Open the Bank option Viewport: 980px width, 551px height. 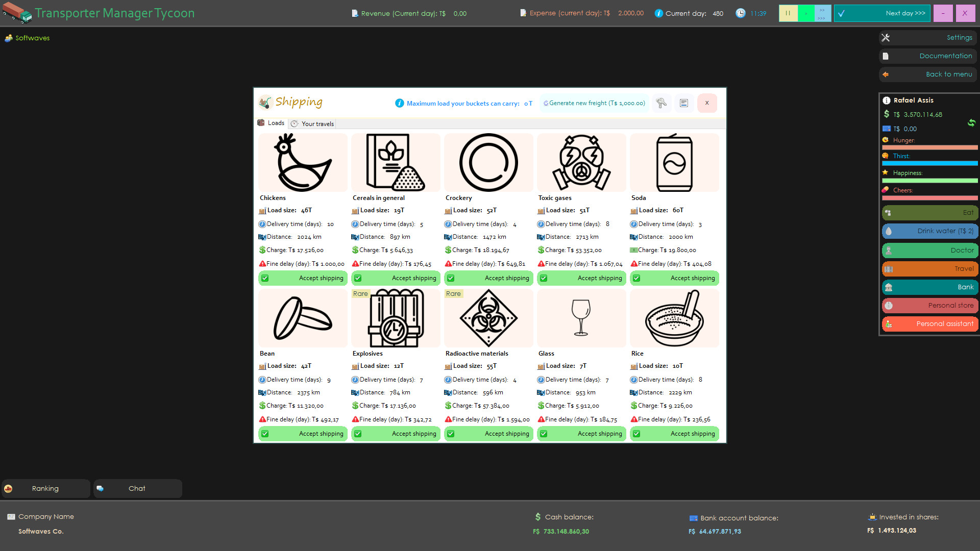(929, 287)
